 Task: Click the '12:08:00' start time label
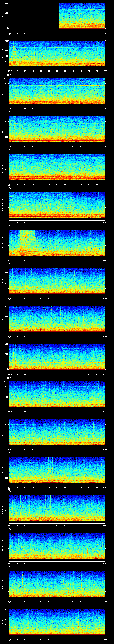(9, 184)
